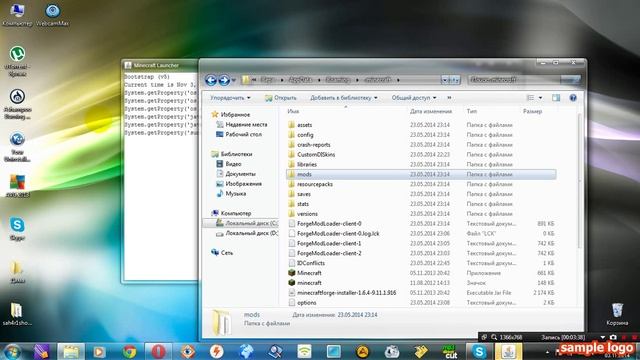Open Локальный диск (D:) in tree
This screenshot has height=360, width=640.
click(x=251, y=233)
